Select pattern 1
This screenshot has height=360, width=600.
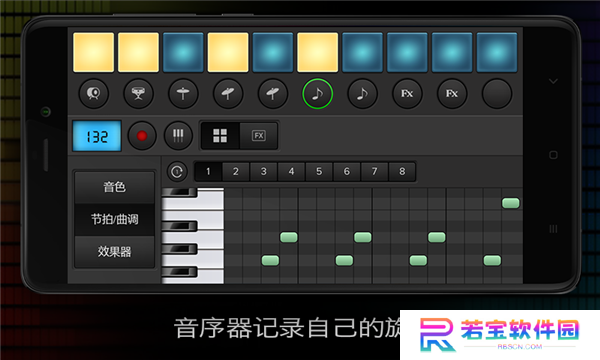208,171
